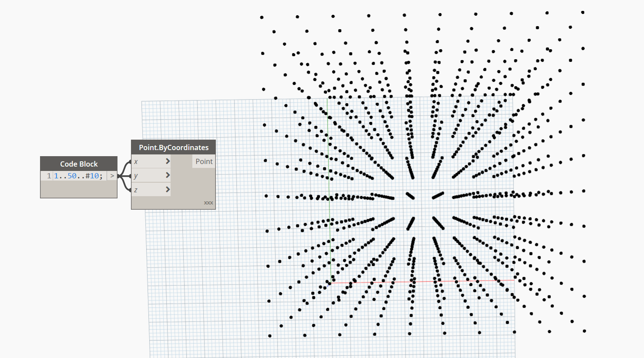Viewport: 644px width, 358px height.
Task: Click the z input port chevron
Action: pos(168,189)
